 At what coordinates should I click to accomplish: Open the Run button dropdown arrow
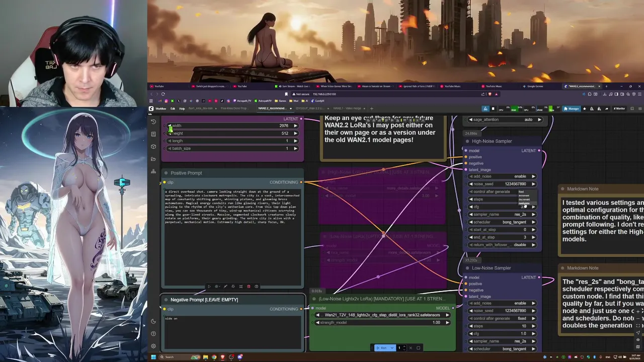click(392, 348)
